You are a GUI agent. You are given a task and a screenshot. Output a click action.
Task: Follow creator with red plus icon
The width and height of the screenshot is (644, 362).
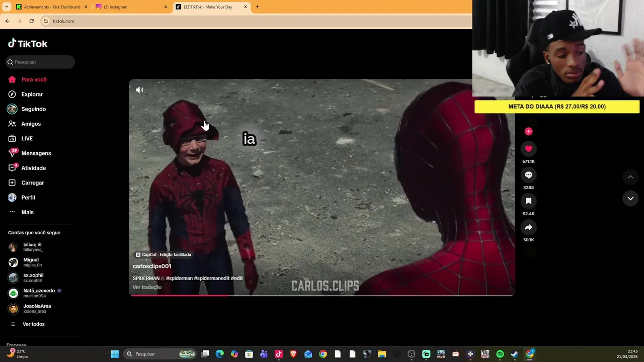click(528, 131)
